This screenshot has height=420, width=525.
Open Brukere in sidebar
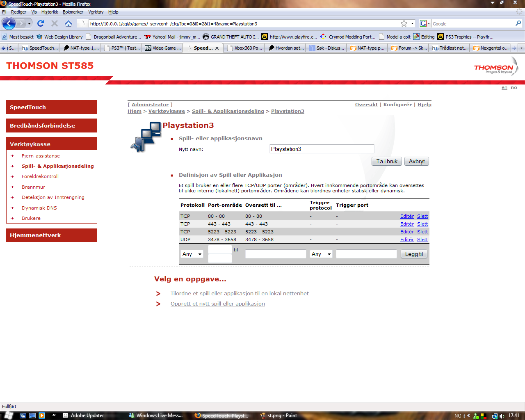[x=31, y=218]
